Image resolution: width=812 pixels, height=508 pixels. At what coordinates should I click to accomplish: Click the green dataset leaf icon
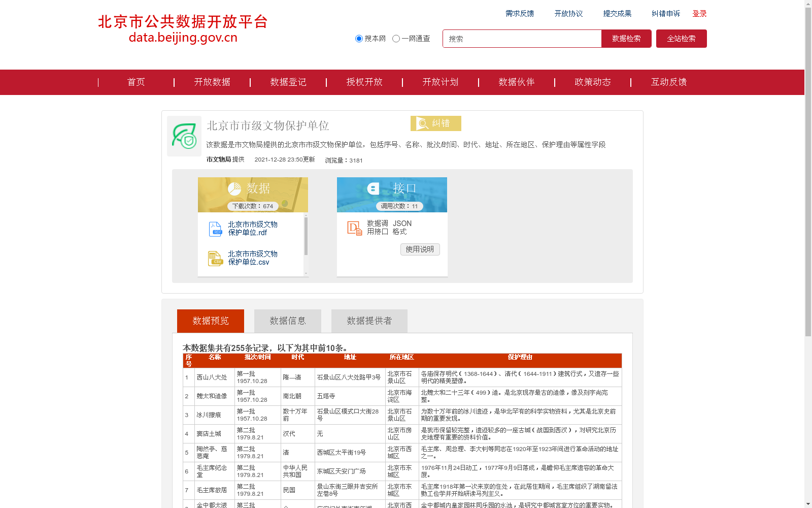click(184, 136)
